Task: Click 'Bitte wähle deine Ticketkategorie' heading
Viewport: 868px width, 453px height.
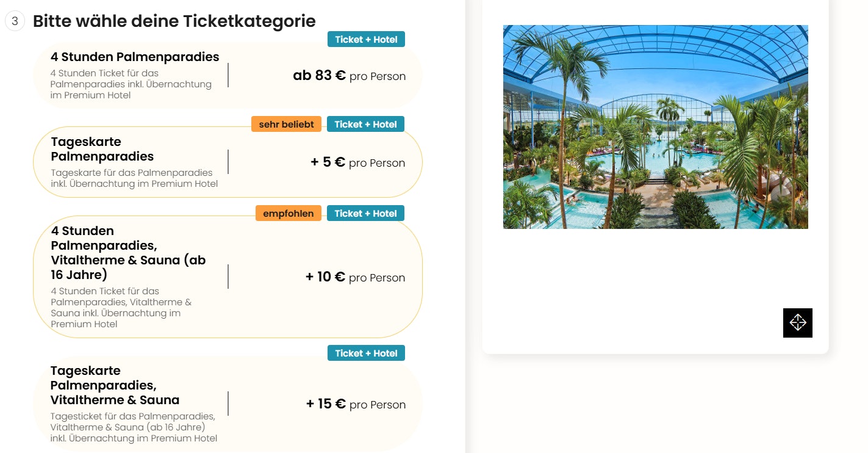Action: click(x=174, y=21)
